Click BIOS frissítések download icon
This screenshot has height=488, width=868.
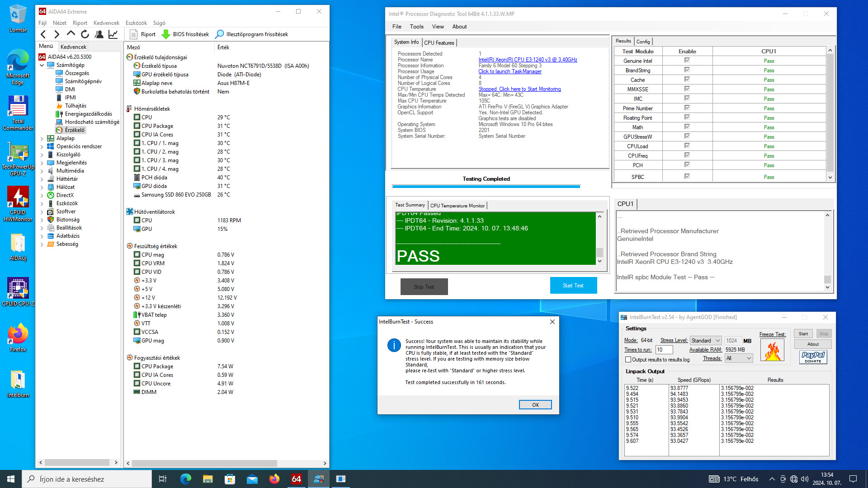(x=166, y=34)
